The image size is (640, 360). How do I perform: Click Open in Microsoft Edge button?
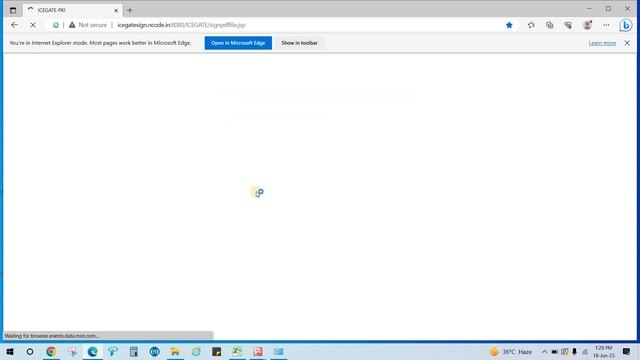pos(238,43)
